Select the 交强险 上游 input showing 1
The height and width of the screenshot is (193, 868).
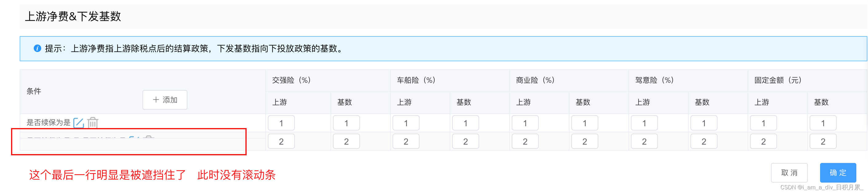pos(281,123)
